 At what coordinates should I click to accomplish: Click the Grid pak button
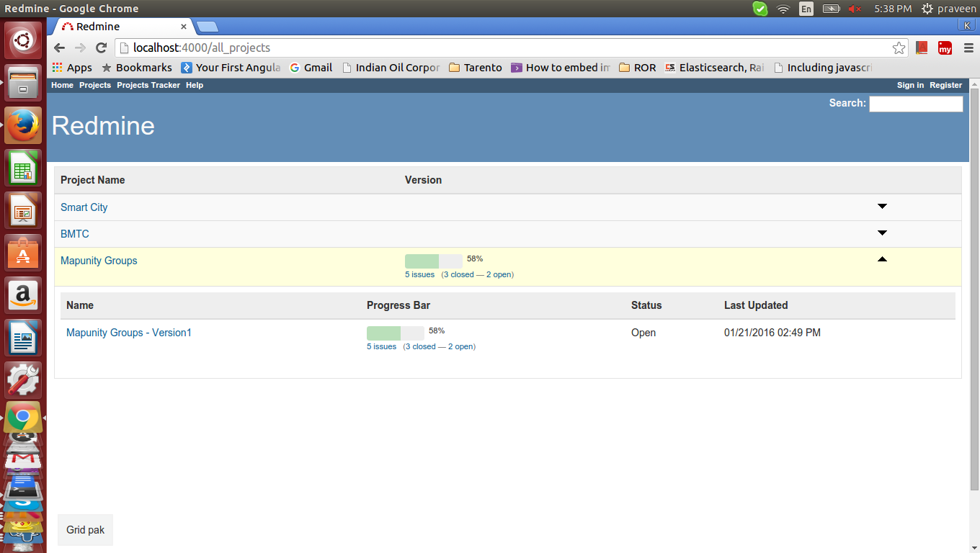coord(85,530)
